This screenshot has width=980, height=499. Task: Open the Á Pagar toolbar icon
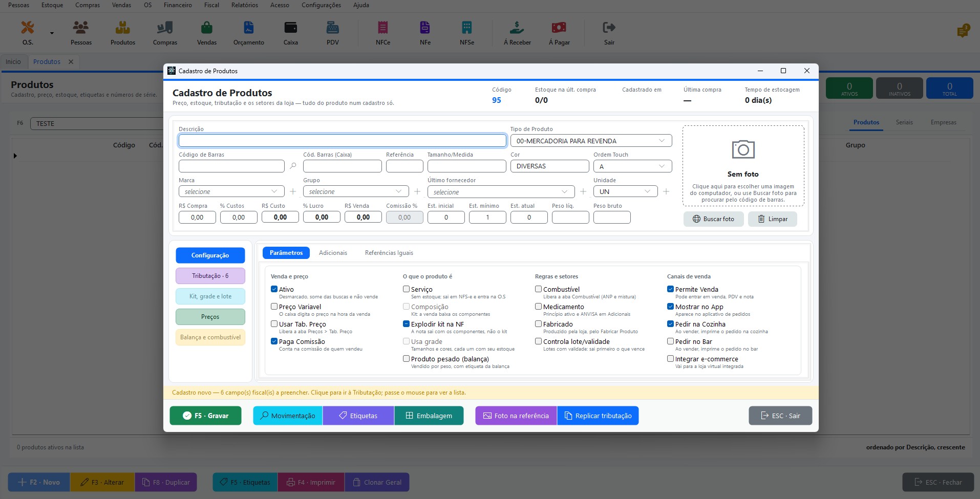pyautogui.click(x=559, y=33)
